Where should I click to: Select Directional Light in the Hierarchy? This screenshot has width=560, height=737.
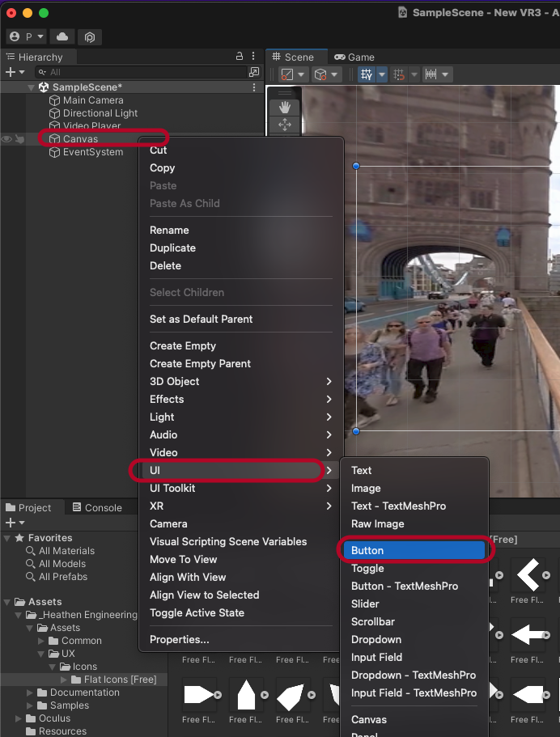[x=100, y=113]
